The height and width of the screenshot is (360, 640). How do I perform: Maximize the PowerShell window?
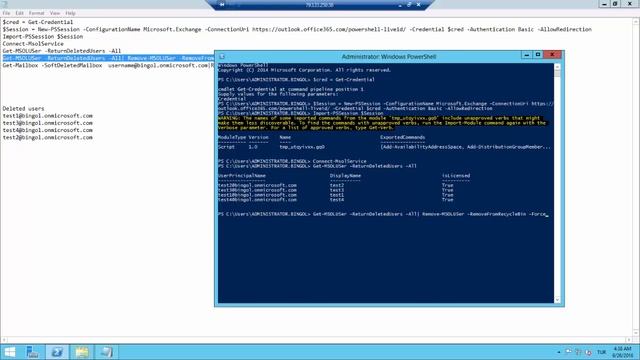tap(538, 55)
